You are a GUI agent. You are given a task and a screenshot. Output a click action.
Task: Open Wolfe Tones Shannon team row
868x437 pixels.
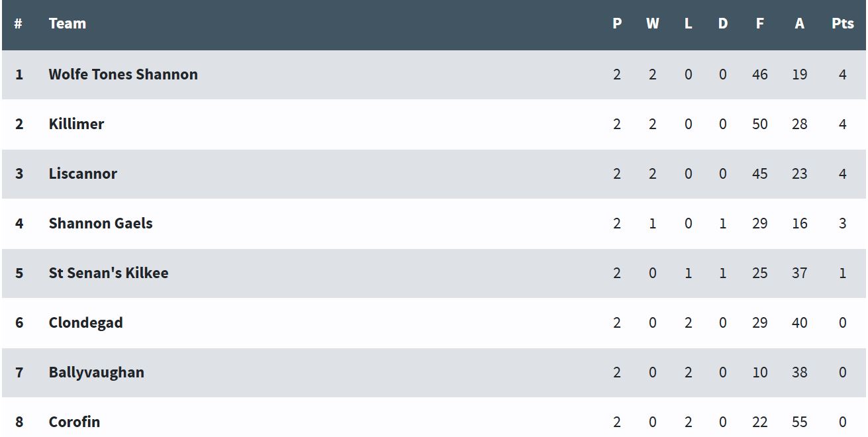click(x=434, y=75)
